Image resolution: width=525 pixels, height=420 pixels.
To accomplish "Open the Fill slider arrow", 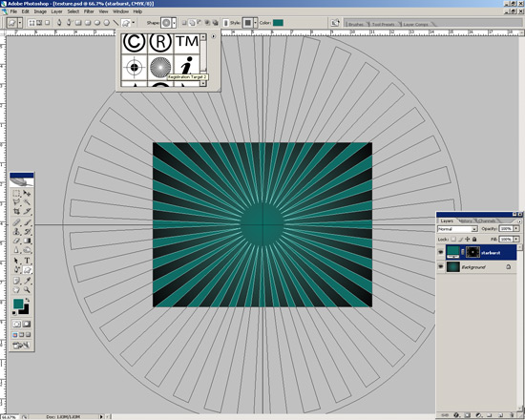I will (x=516, y=240).
